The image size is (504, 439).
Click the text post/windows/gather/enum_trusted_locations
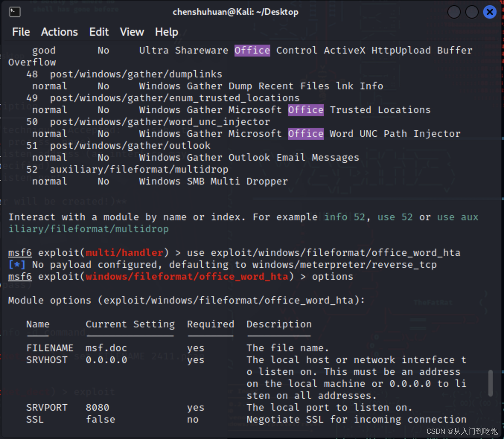point(175,98)
